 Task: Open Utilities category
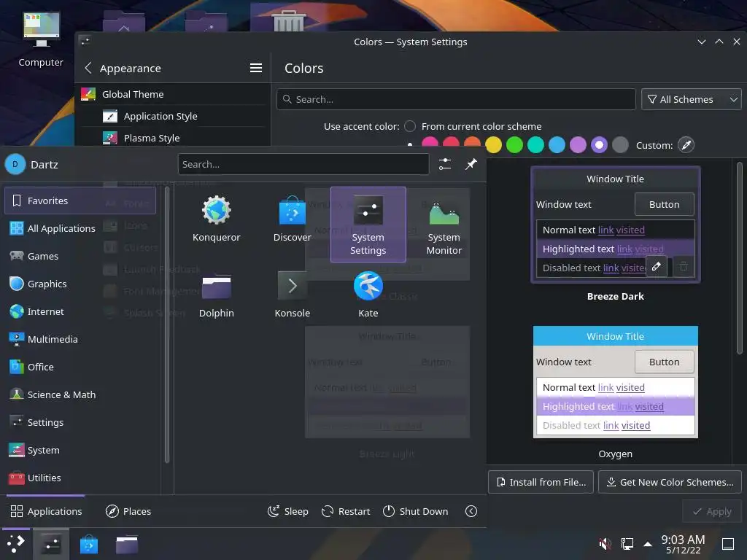pos(80,477)
